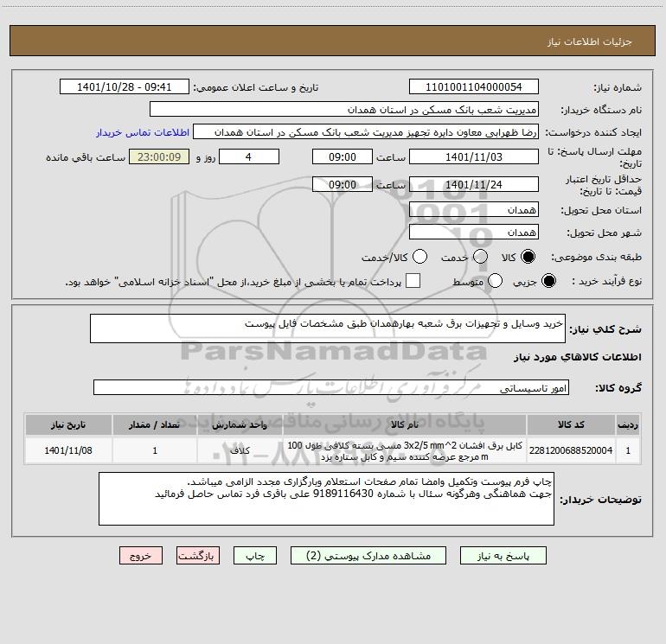The width and height of the screenshot is (666, 644).
Task: Click the کلاف unit cell
Action: pos(240,451)
